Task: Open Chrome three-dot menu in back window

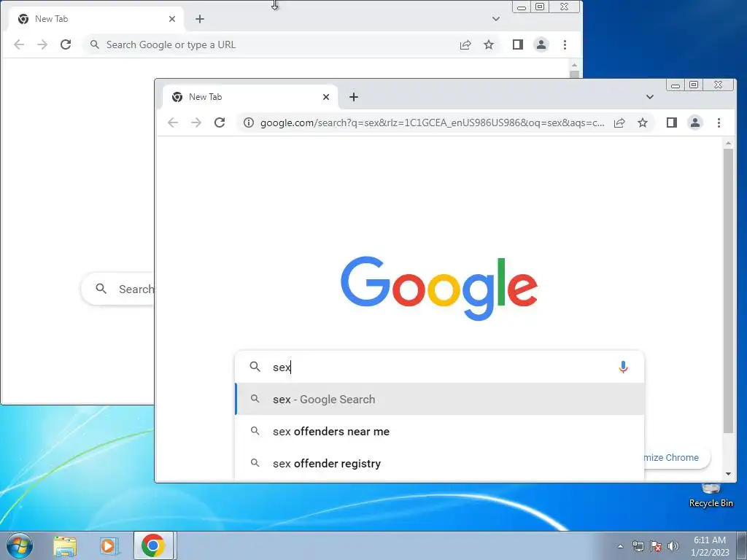Action: click(x=565, y=44)
